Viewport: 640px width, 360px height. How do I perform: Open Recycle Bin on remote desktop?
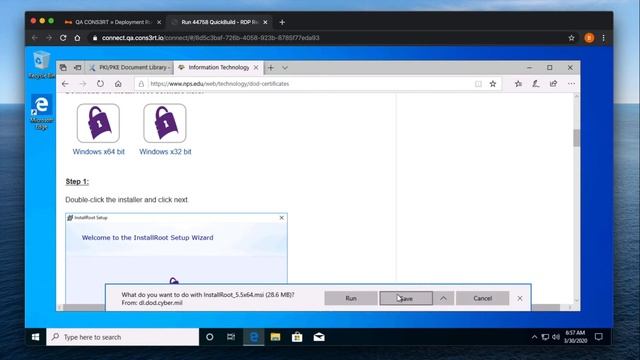click(41, 64)
